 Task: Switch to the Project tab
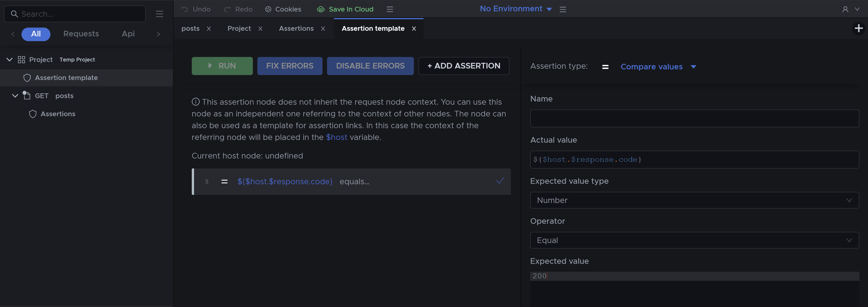(x=239, y=29)
